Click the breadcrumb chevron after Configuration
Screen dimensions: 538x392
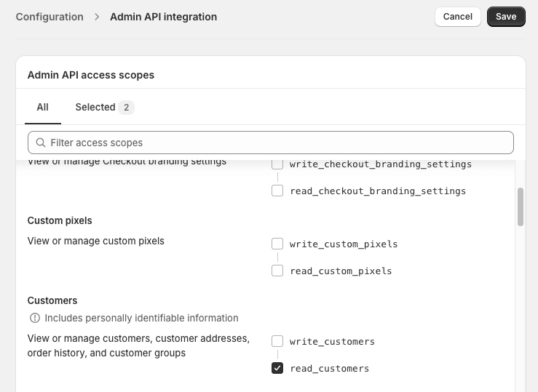pos(97,17)
